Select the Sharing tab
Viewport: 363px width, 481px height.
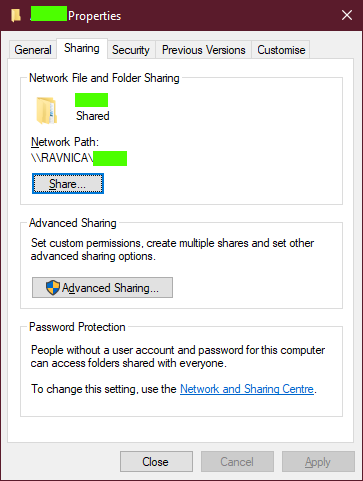(82, 48)
